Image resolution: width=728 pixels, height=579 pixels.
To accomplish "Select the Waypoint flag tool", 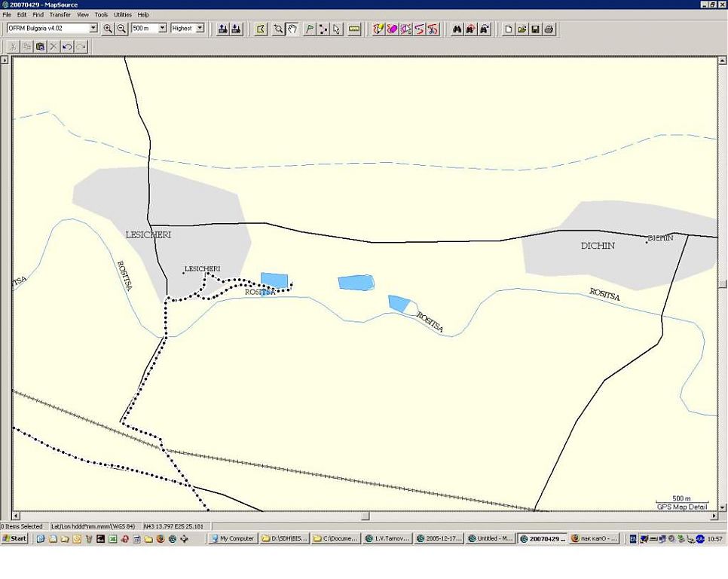I will (309, 29).
